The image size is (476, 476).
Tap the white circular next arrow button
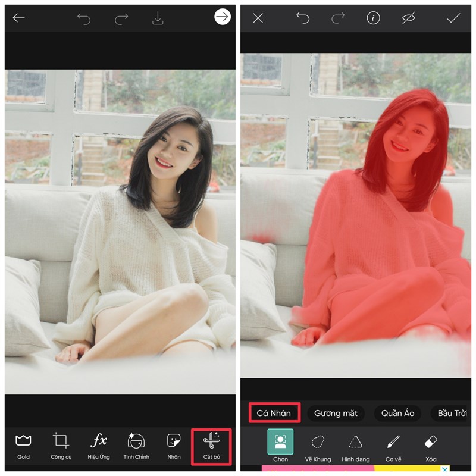click(x=223, y=17)
